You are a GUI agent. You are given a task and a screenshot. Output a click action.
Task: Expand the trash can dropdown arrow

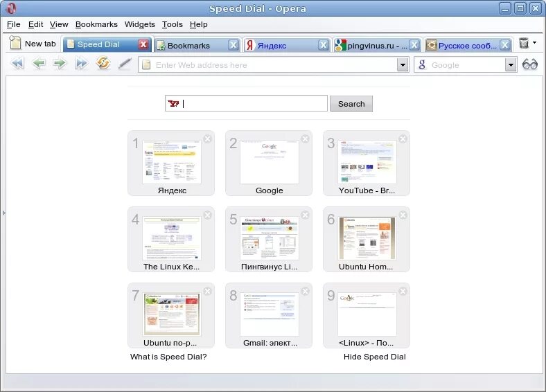[534, 42]
